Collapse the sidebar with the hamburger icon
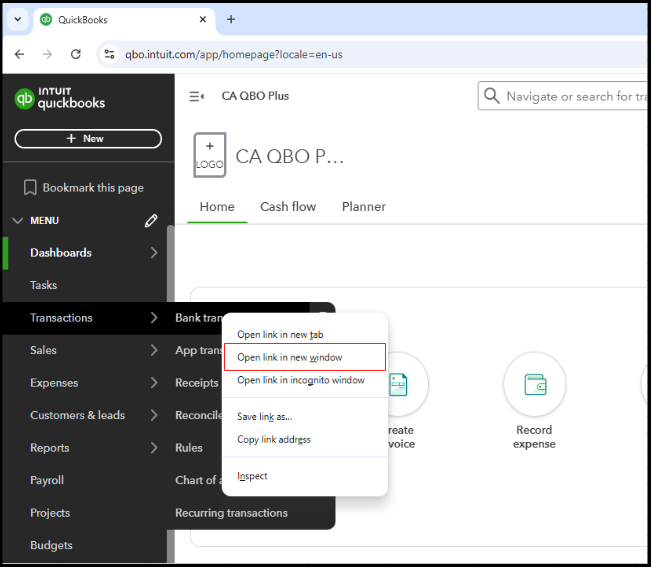 196,96
